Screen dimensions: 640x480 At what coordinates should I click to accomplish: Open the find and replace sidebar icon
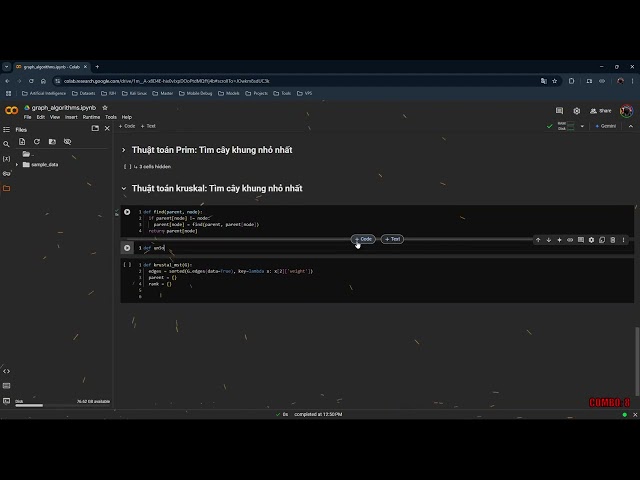tap(7, 144)
